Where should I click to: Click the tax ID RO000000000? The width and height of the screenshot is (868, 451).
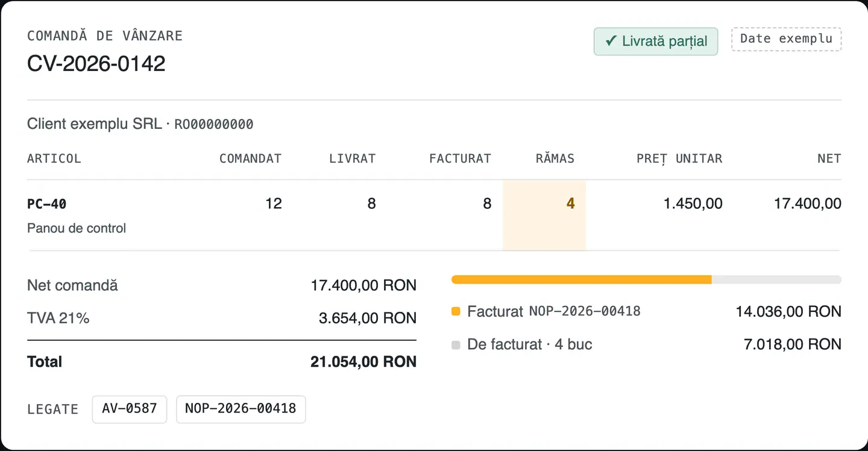pyautogui.click(x=214, y=125)
